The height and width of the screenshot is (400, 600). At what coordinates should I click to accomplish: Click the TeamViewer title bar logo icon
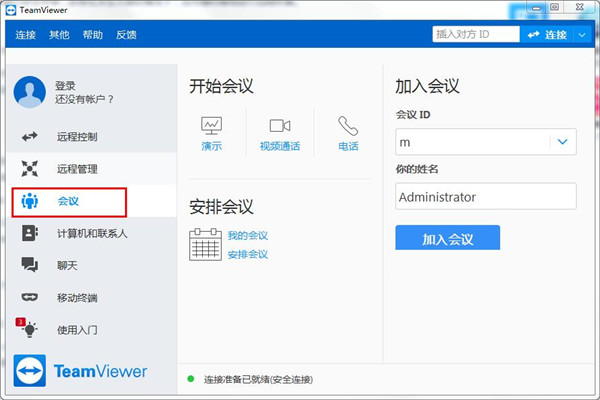(11, 10)
